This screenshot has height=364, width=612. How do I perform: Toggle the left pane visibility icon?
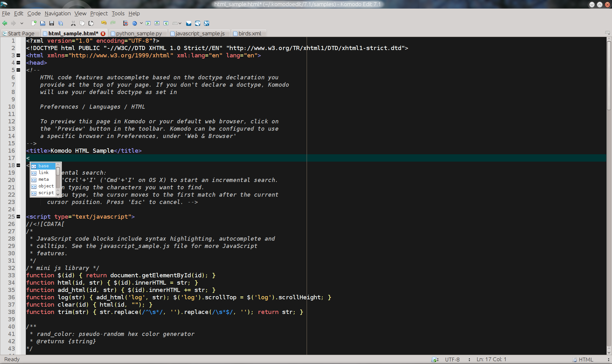click(x=148, y=23)
